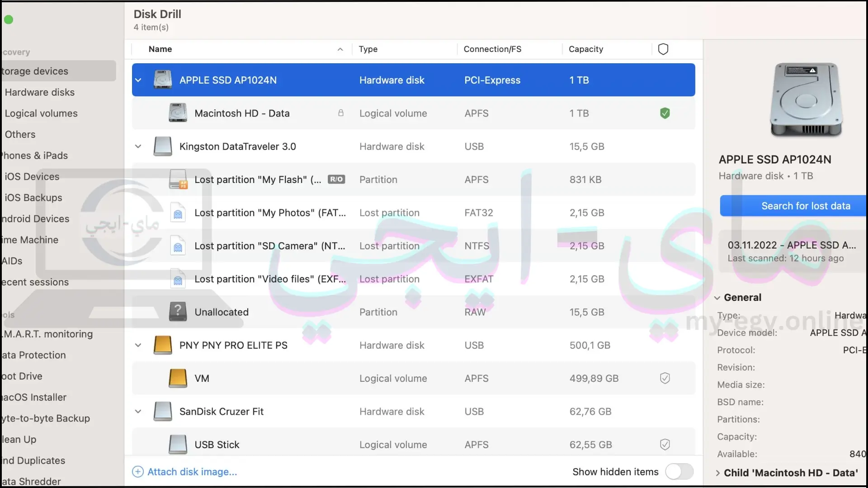
Task: Select Logical volumes in left sidebar
Action: tap(41, 113)
